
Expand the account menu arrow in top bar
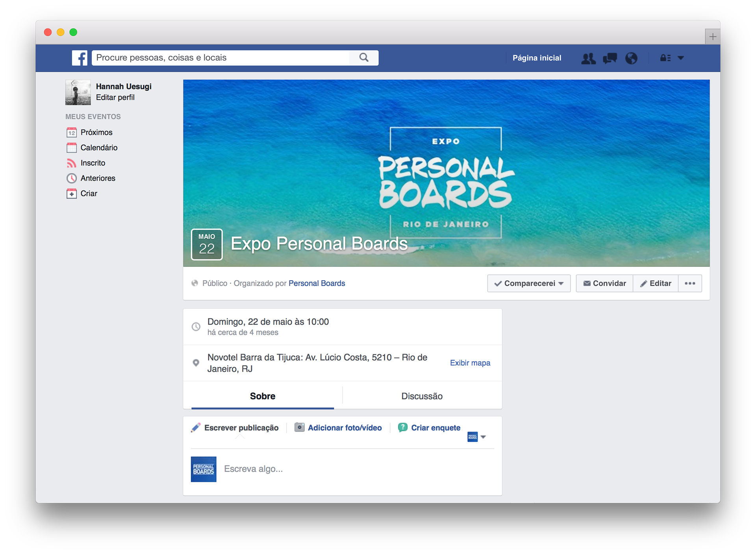681,58
